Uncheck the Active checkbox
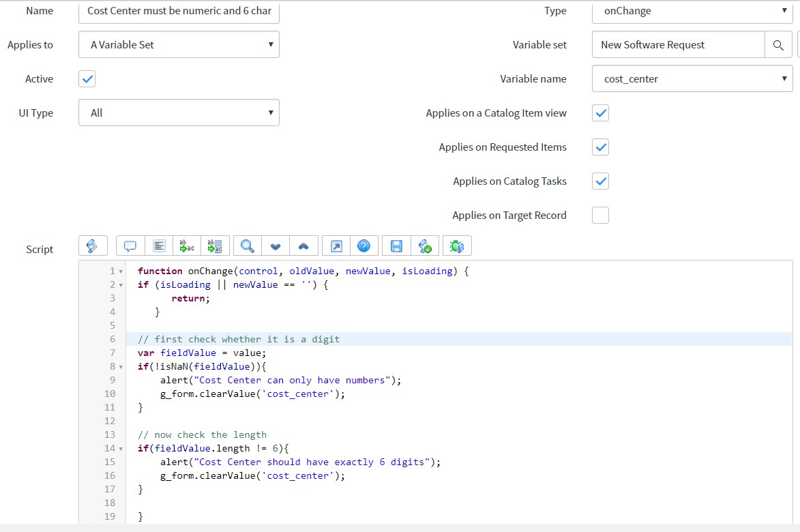The height and width of the screenshot is (532, 800). (87, 79)
